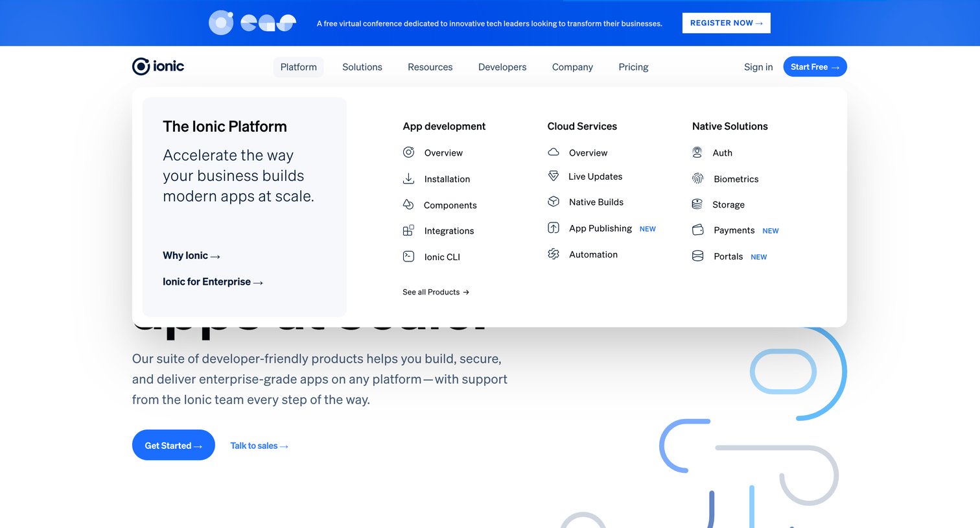Open the Live Updates link
The height and width of the screenshot is (528, 980).
596,176
